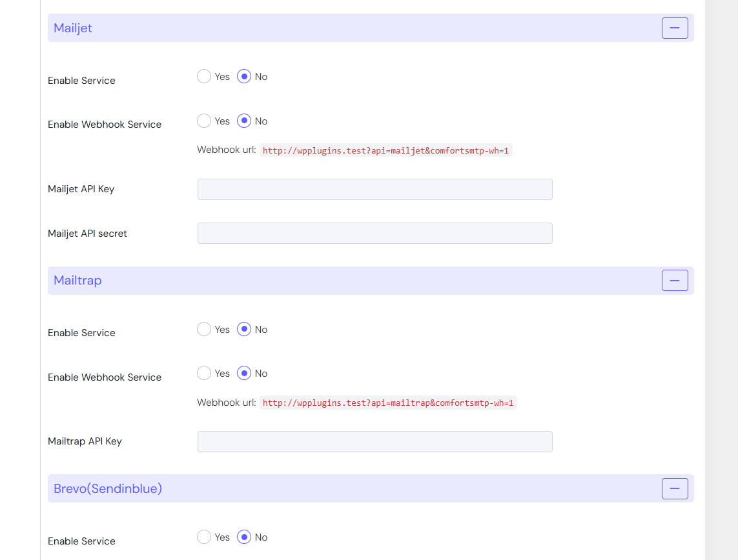Screen dimensions: 738x560
Task: Focus the Mailtrap API Key field
Action: (374, 441)
